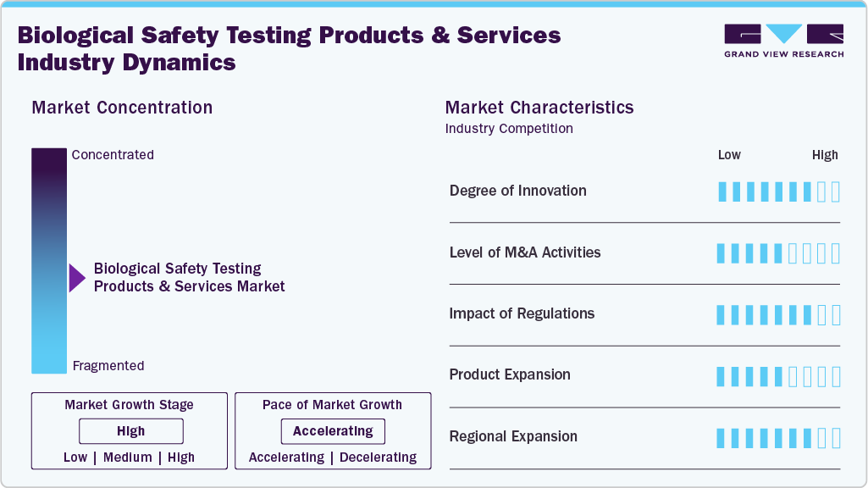Click the Concentrated label
This screenshot has height=488, width=868.
[x=113, y=155]
